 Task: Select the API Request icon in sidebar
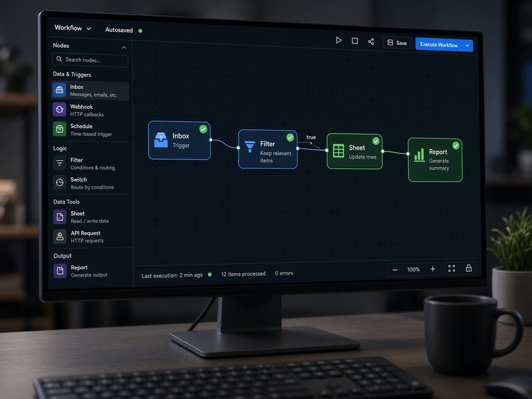point(60,237)
